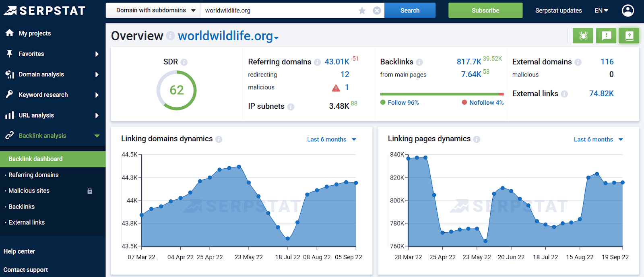Click the Domain analysis chart icon
644x277 pixels.
point(10,74)
